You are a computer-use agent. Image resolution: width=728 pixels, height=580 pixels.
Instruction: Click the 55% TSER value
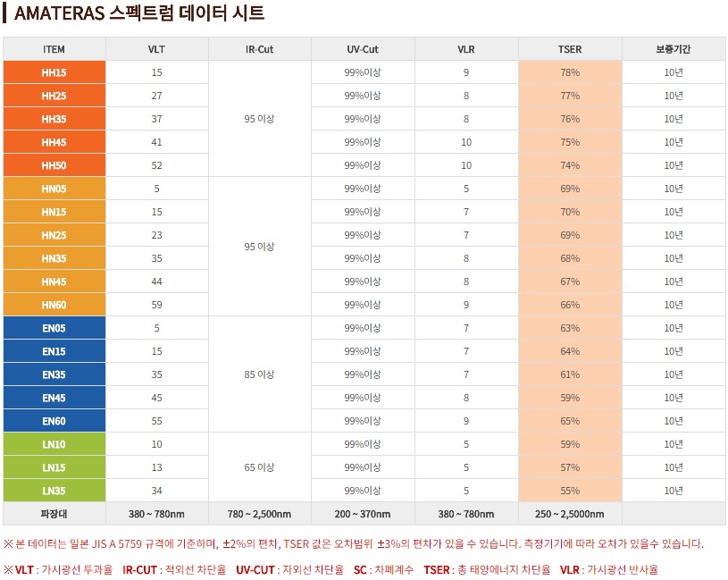point(570,491)
